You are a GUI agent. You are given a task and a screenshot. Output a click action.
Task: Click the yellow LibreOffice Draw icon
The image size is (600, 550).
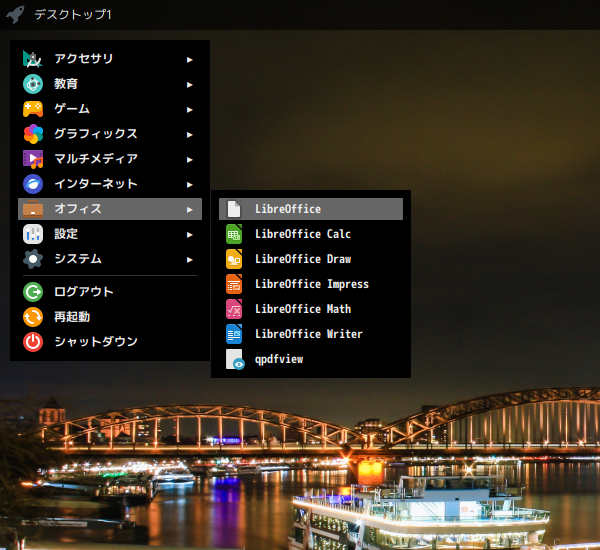(x=234, y=259)
